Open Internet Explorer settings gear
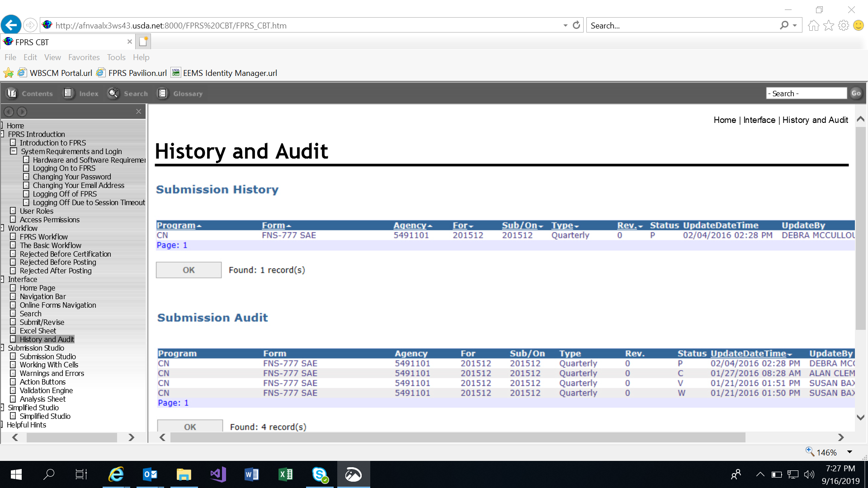 click(843, 25)
